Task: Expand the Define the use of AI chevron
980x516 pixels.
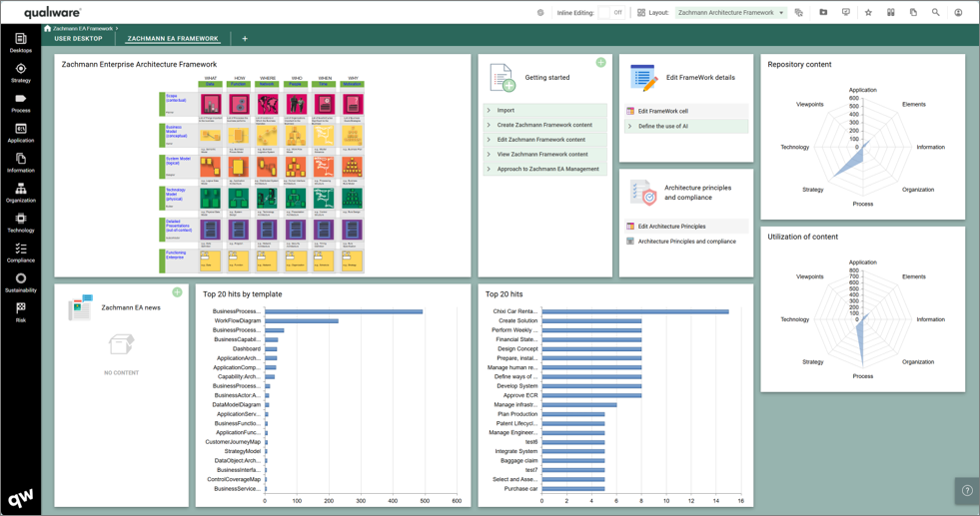Action: [630, 126]
